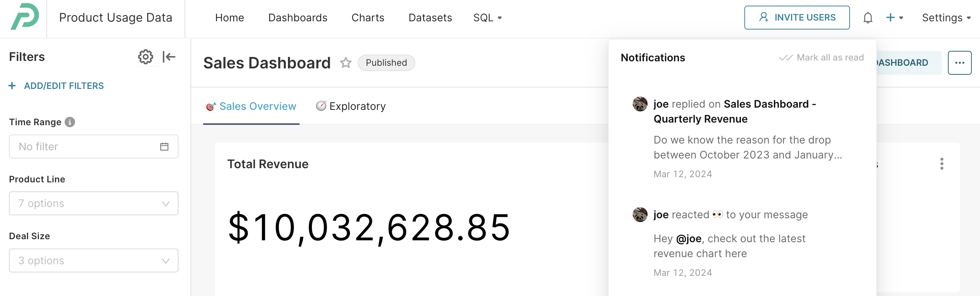This screenshot has width=980, height=296.
Task: Open the plus create-new menu
Action: pos(894,18)
